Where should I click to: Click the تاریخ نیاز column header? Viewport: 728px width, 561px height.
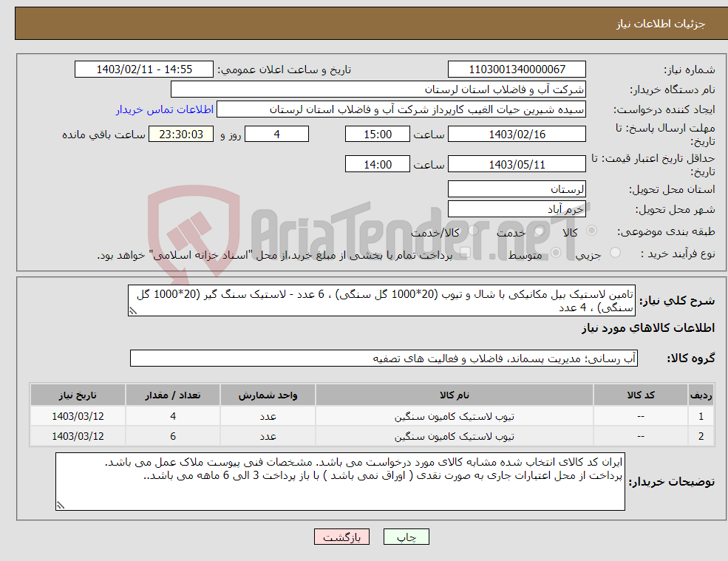pos(78,395)
